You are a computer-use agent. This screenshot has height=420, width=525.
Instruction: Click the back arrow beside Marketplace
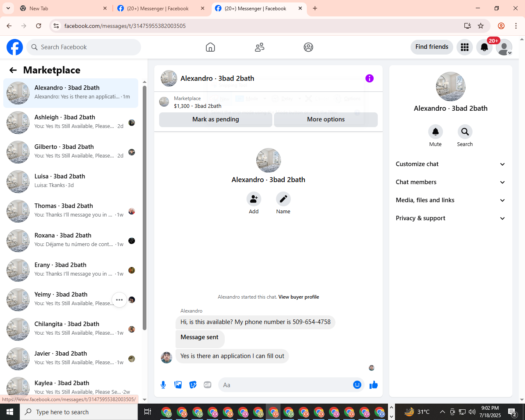(13, 70)
